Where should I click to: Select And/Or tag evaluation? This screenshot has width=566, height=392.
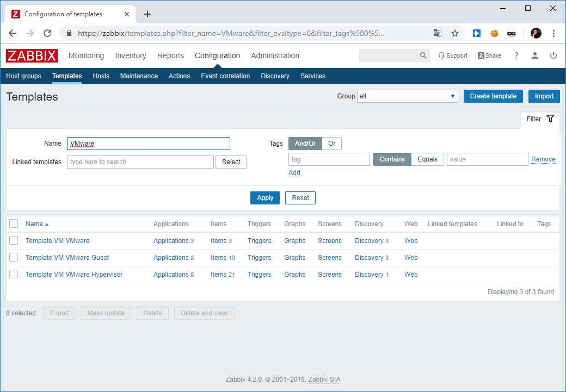[x=305, y=144]
